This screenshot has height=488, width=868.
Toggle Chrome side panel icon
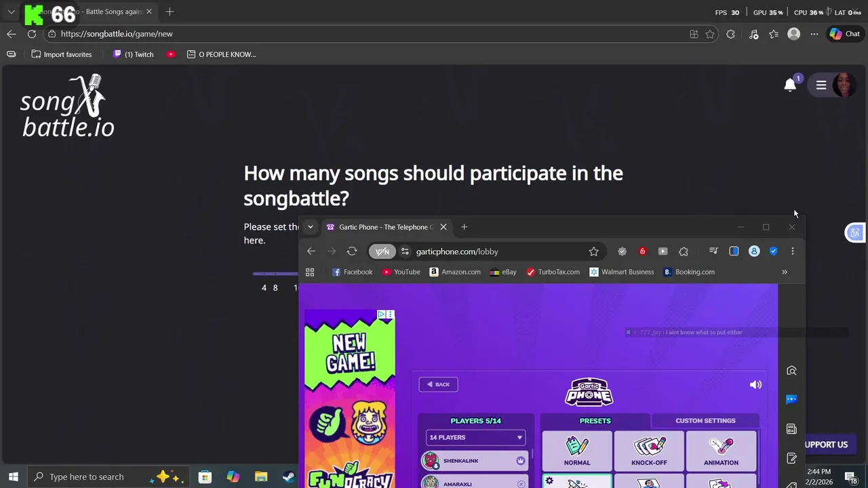734,251
